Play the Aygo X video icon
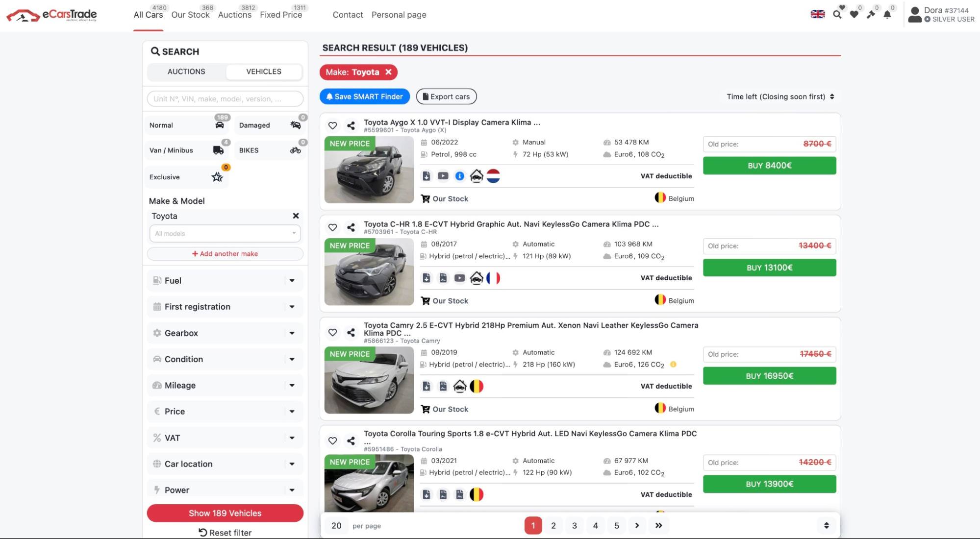 (443, 176)
